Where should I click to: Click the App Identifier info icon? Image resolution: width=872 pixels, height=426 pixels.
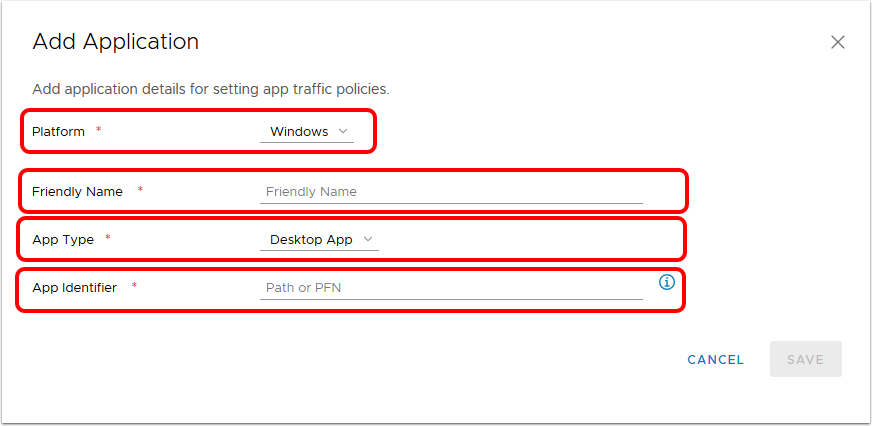(x=667, y=283)
